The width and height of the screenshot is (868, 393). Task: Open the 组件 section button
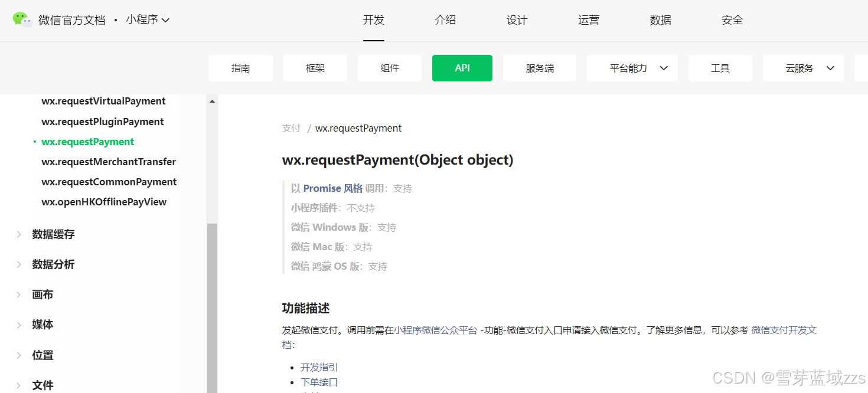[x=390, y=68]
